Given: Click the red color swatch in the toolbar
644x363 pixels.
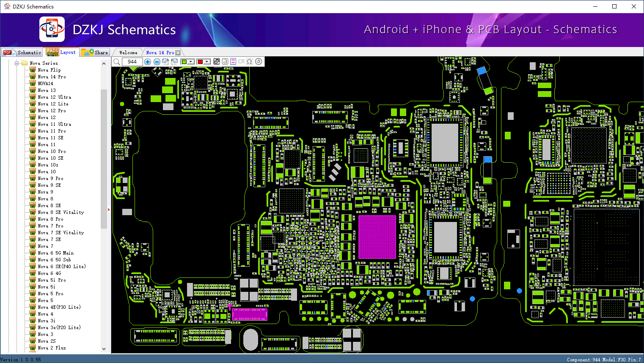Looking at the screenshot, I should coord(200,62).
